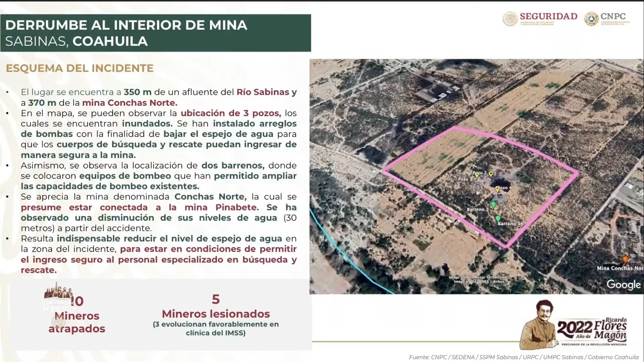
Task: Click the orange Mina Conchas Norte marker
Action: pos(625,259)
